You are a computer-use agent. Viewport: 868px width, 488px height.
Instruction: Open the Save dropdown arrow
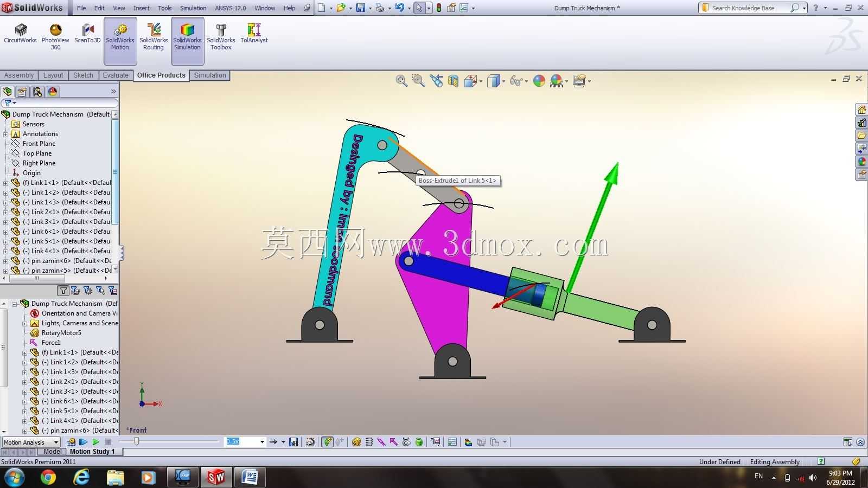point(370,8)
